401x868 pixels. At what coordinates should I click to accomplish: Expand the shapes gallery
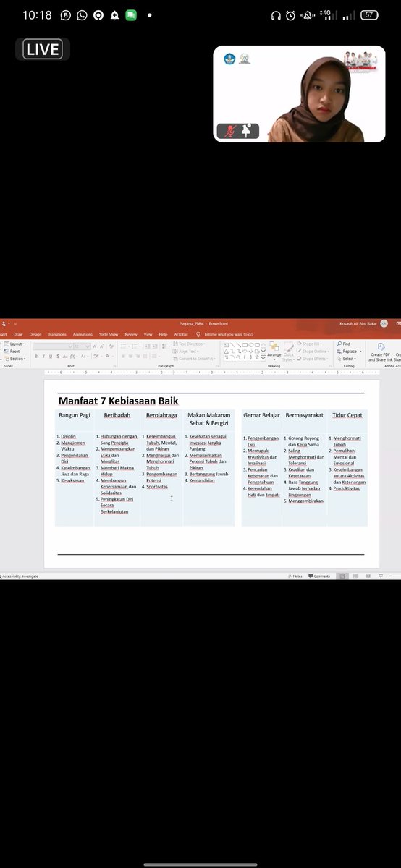263,359
